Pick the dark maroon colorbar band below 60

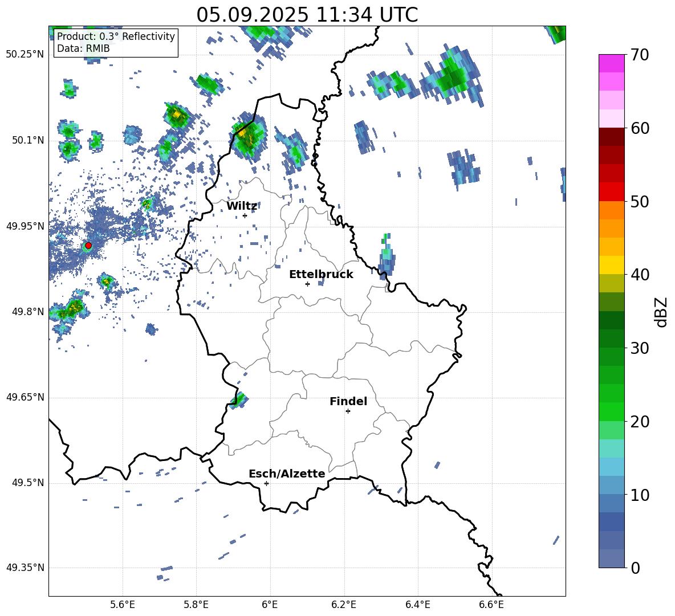pyautogui.click(x=611, y=137)
